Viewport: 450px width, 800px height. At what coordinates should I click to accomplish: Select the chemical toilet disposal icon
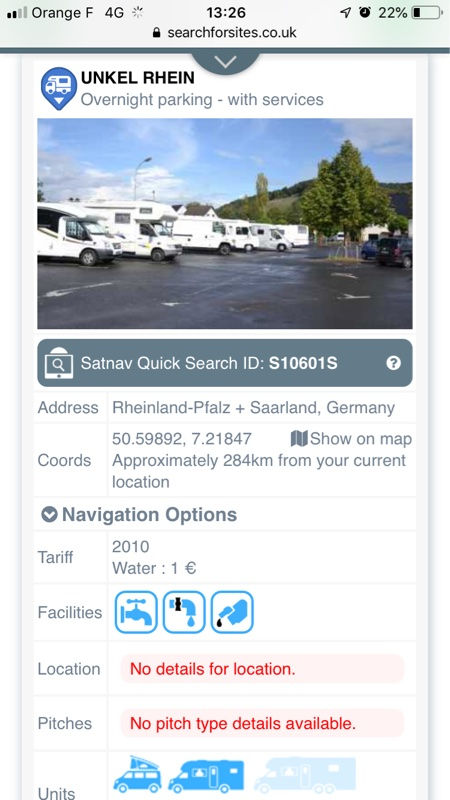pos(232,612)
